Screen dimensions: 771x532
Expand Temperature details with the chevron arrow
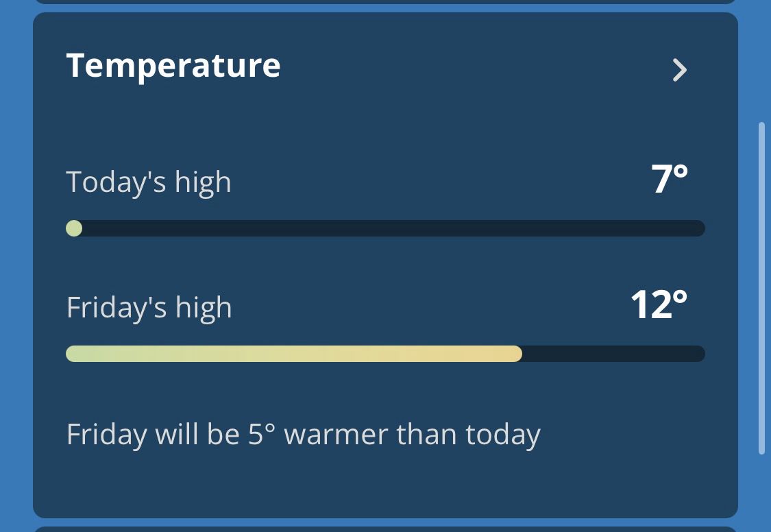(679, 70)
